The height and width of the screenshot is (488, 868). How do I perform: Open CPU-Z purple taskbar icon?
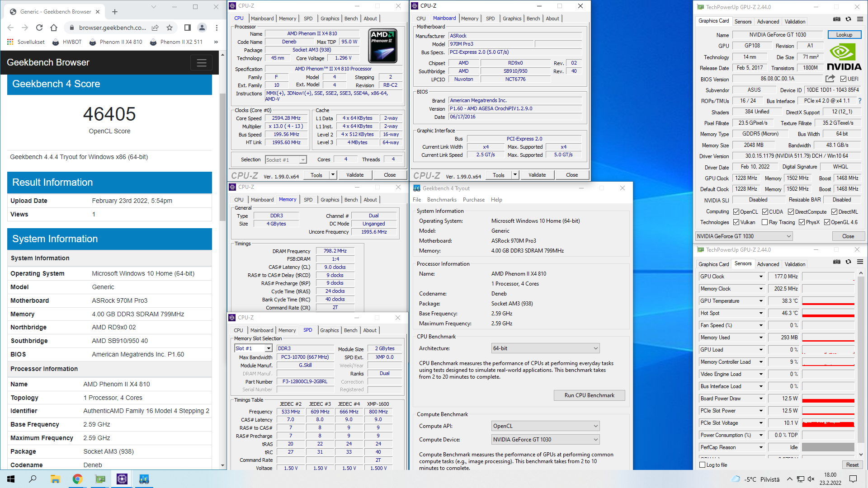tap(122, 479)
